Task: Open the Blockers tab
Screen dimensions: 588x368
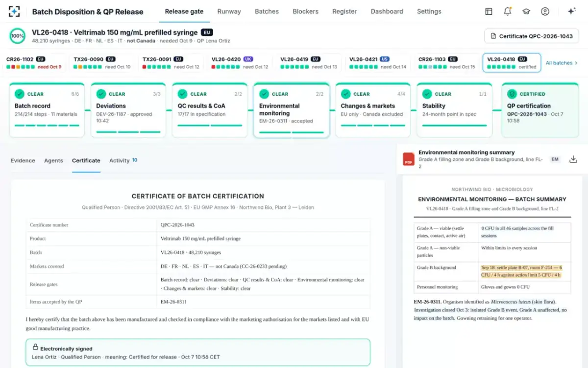Action: 305,11
